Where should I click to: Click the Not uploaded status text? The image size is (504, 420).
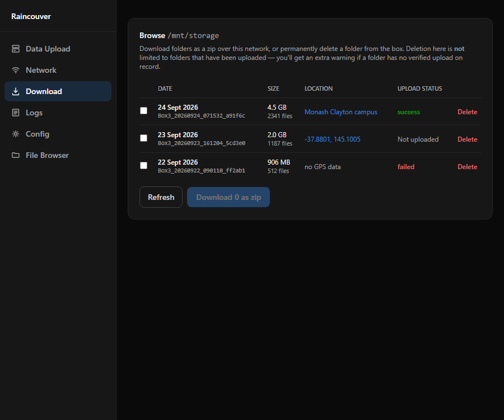click(418, 139)
